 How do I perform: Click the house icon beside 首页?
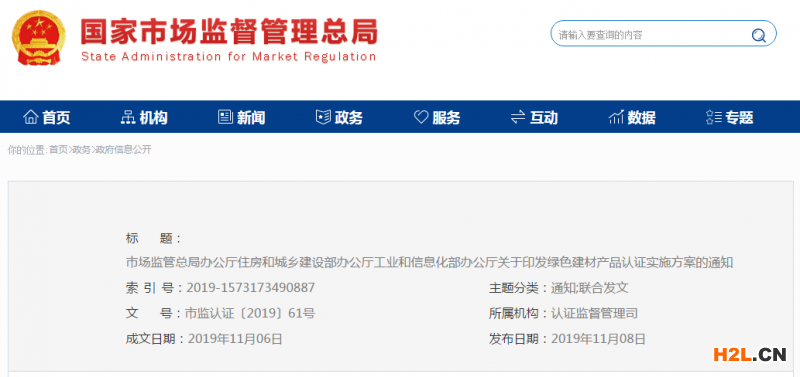(x=31, y=117)
